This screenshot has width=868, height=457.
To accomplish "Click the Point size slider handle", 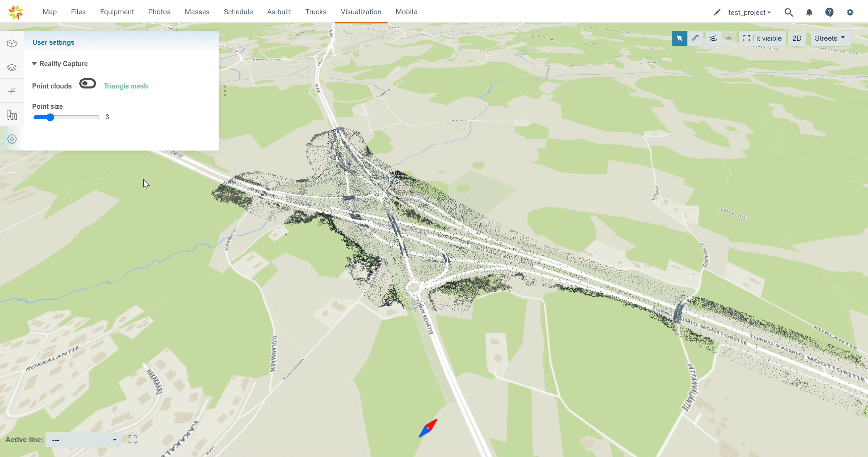I will click(50, 117).
